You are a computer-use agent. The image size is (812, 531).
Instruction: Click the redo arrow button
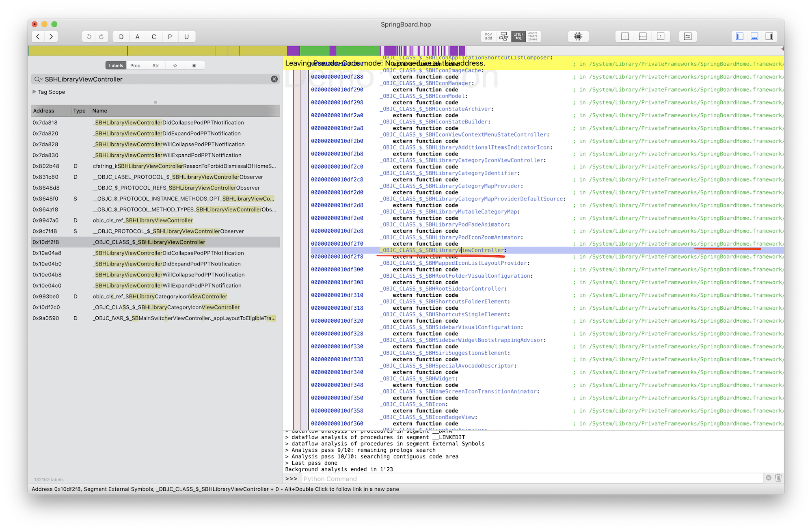(101, 37)
